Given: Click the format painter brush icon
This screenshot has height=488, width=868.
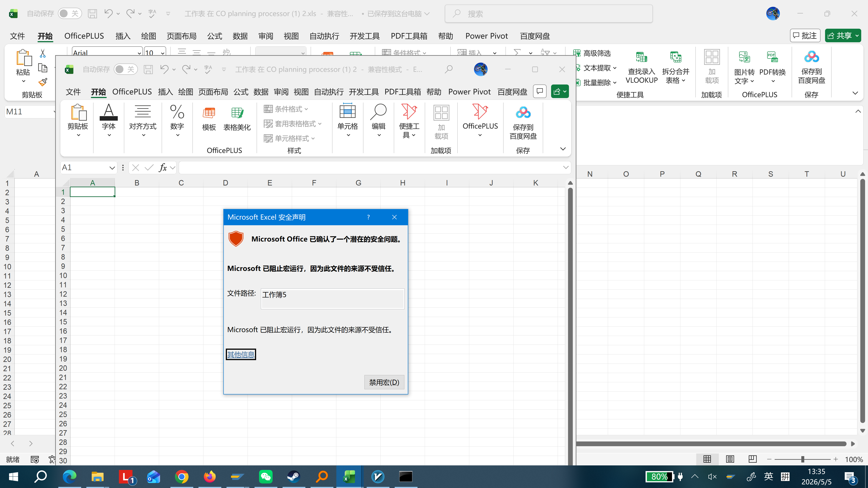Looking at the screenshot, I should (43, 82).
